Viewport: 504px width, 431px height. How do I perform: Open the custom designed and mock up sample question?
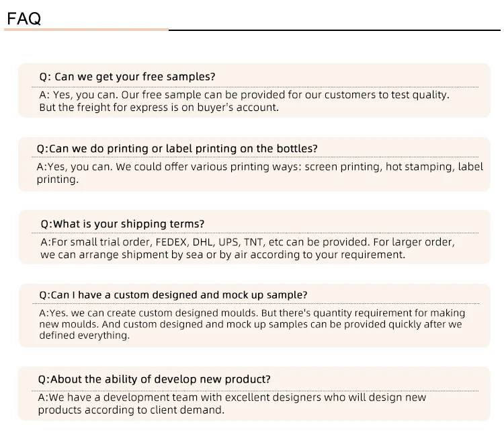(173, 295)
